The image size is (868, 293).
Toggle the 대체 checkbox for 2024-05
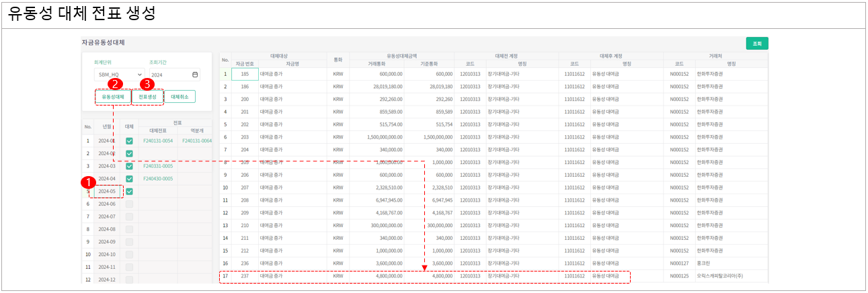coord(129,192)
